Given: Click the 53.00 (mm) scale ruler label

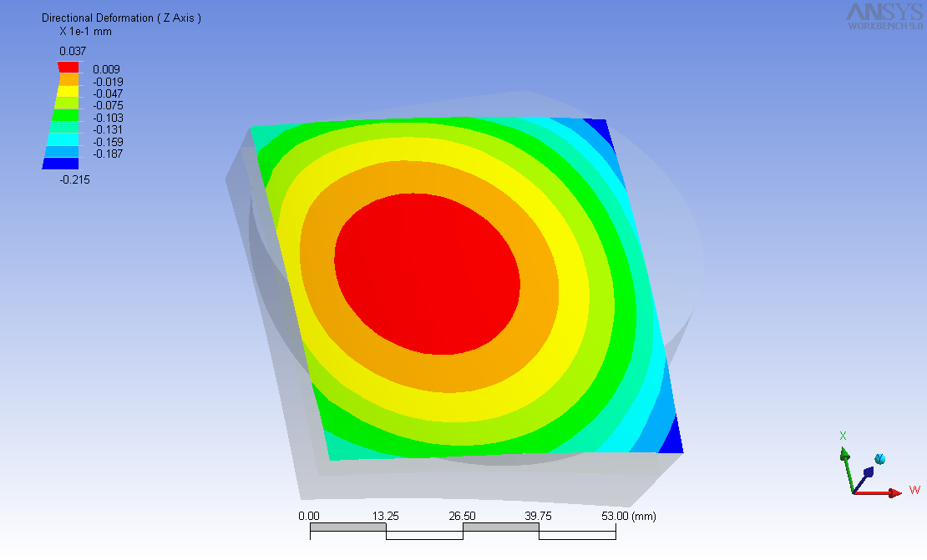Looking at the screenshot, I should point(629,517).
